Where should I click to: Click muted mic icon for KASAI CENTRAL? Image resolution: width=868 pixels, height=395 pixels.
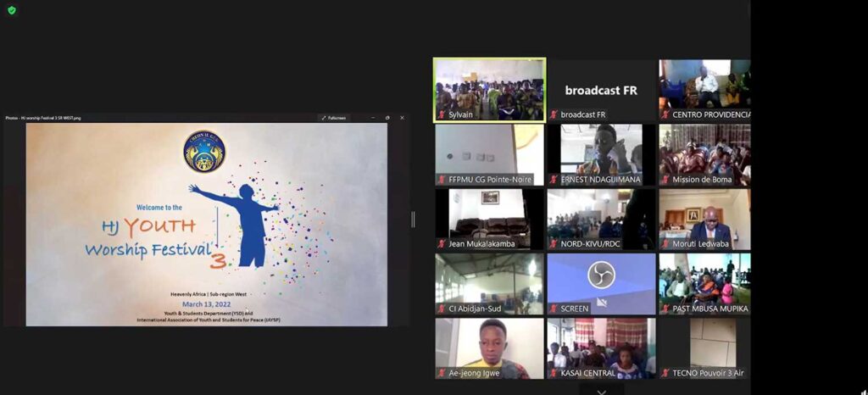554,373
